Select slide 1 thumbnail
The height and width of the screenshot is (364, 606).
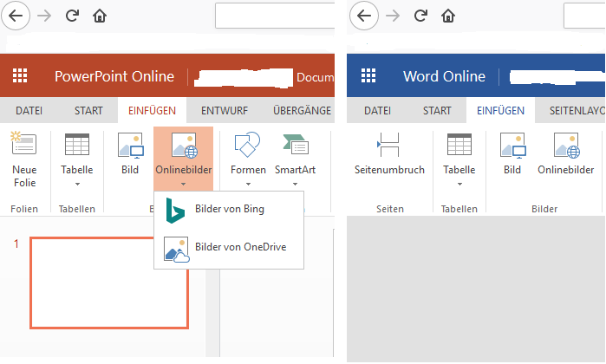[x=108, y=283]
